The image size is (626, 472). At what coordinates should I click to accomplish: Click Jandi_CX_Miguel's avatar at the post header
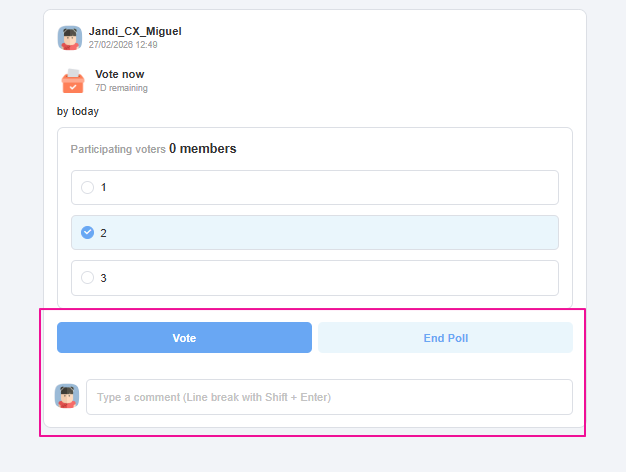70,38
